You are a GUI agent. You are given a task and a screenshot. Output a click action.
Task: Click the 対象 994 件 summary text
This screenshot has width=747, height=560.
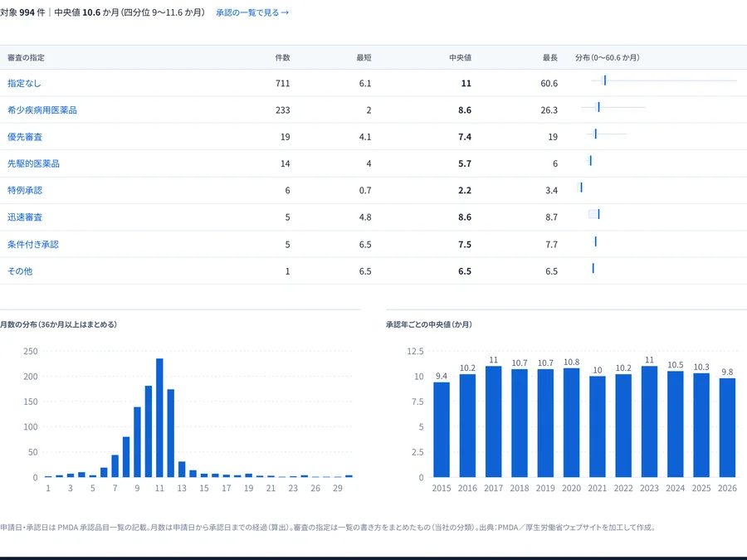[22, 12]
